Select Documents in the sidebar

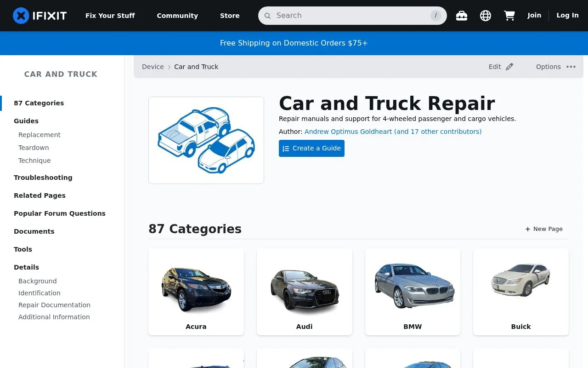click(34, 231)
